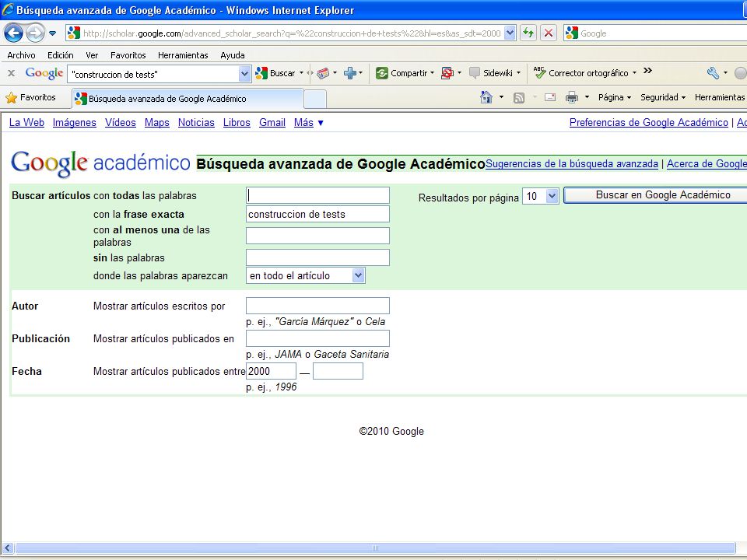The width and height of the screenshot is (747, 560).
Task: Expand the Más links dropdown
Action: tap(309, 122)
